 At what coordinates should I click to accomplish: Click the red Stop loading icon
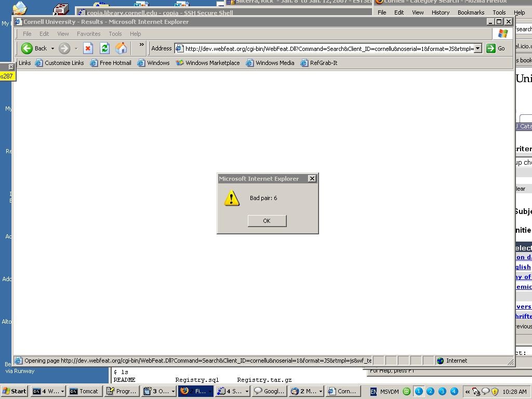point(88,48)
